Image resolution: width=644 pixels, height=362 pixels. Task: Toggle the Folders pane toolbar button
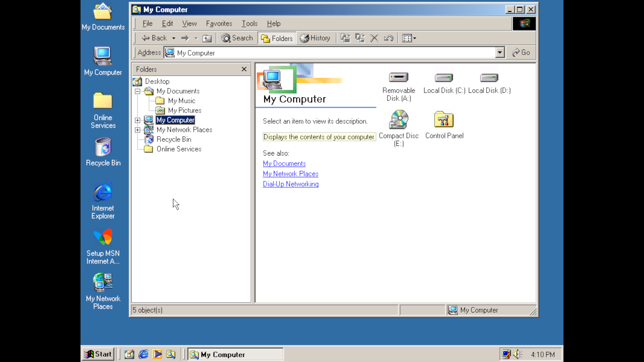pyautogui.click(x=277, y=38)
